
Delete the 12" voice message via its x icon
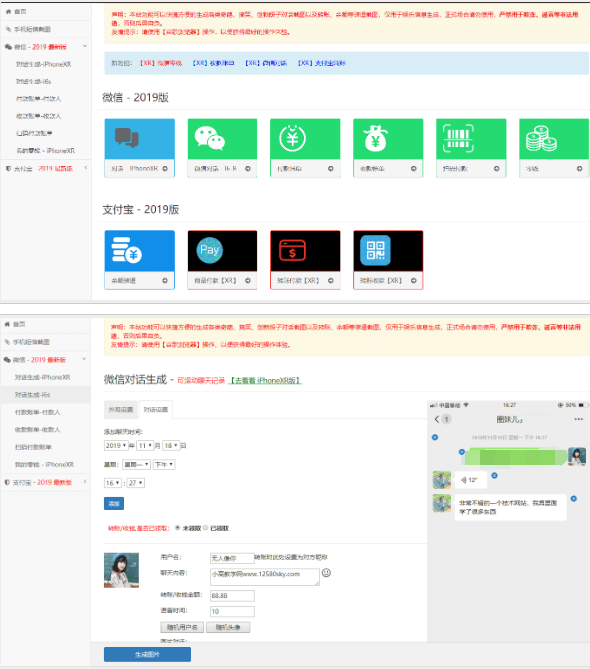pos(494,475)
